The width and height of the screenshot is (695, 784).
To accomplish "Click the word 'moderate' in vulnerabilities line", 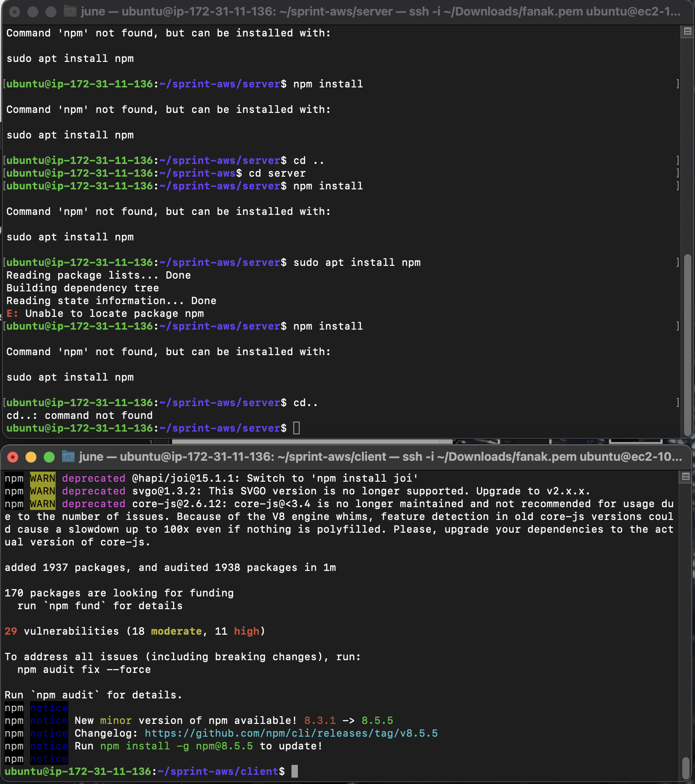I will pyautogui.click(x=177, y=631).
